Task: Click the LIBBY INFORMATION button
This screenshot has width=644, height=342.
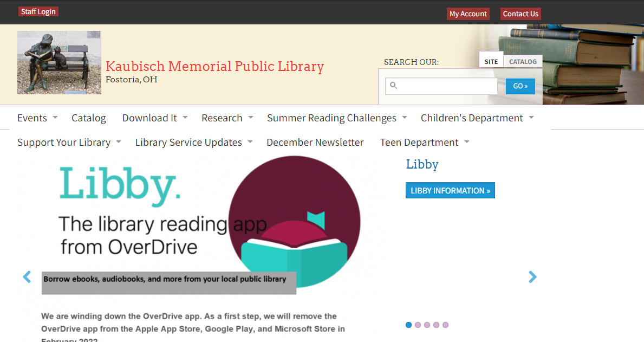Action: 450,190
